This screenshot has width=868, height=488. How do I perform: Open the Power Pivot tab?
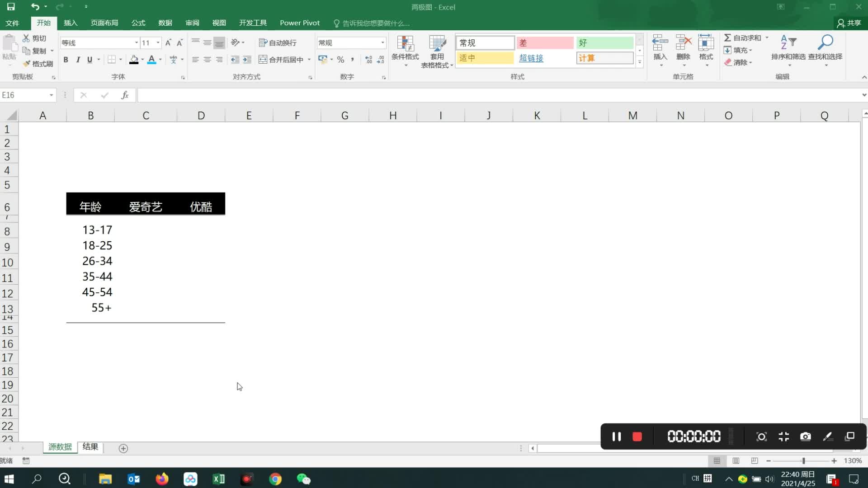[299, 23]
